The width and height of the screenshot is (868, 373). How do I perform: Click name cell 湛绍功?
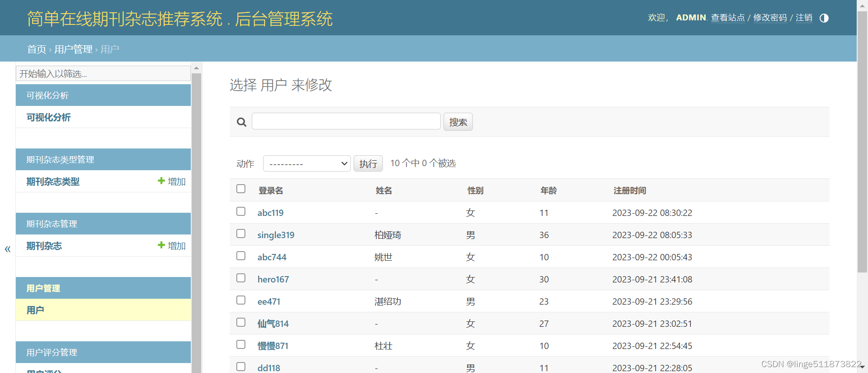pos(388,301)
